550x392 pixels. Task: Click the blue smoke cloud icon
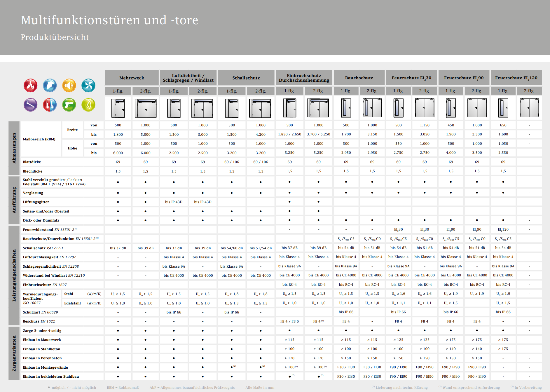pos(50,86)
